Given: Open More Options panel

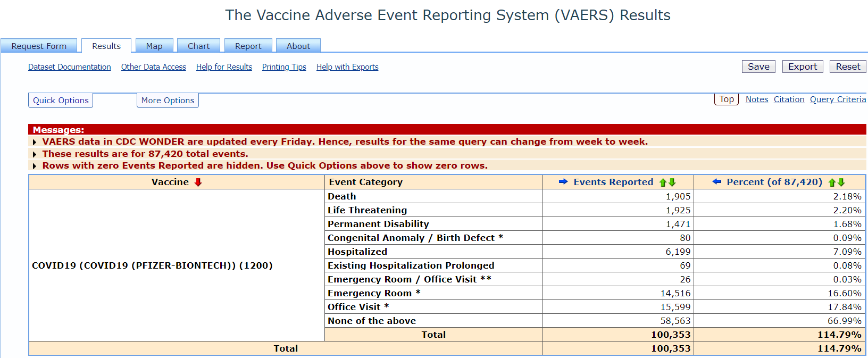Looking at the screenshot, I should click(168, 101).
